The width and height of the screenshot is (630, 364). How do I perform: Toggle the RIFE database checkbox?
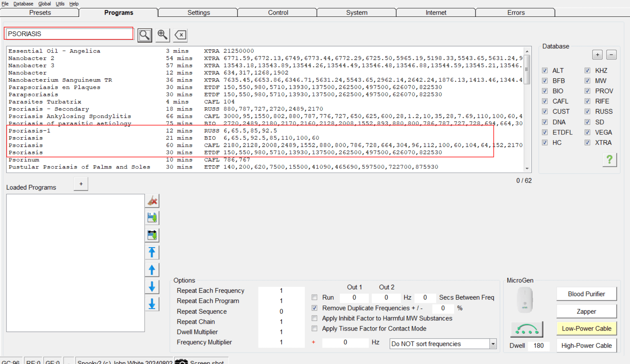587,101
